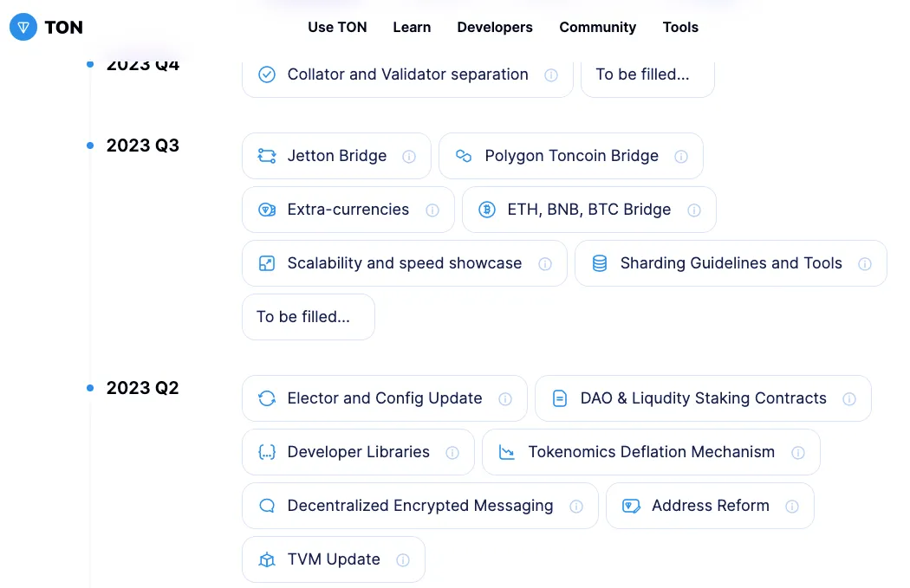Show info for Decentralized Encrypted Messaging
910x588 pixels.
point(576,507)
